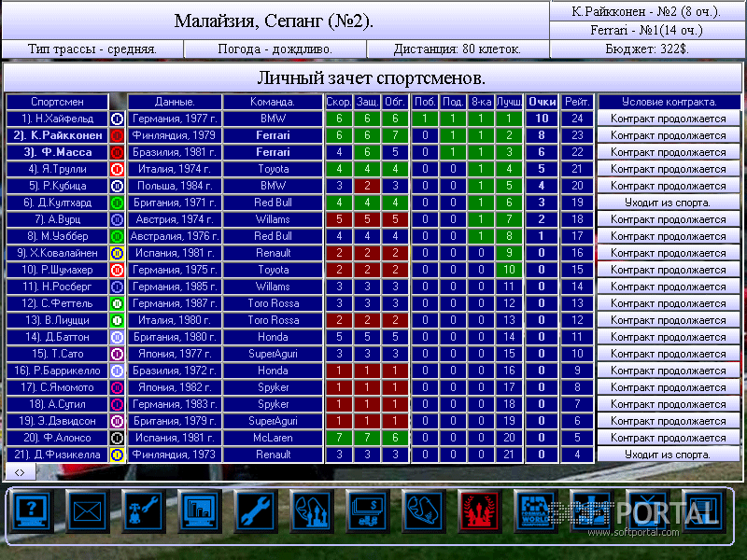Click the 'Очки' column header
This screenshot has width=747, height=560.
click(x=542, y=102)
